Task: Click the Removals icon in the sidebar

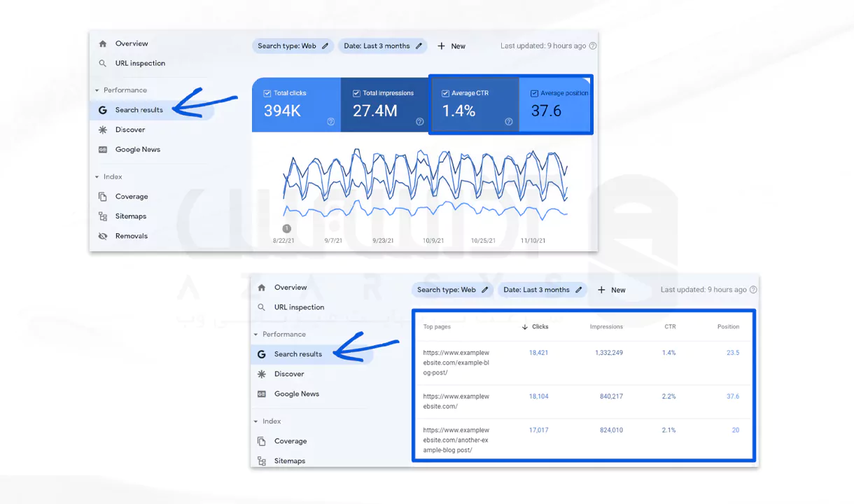Action: pos(103,236)
